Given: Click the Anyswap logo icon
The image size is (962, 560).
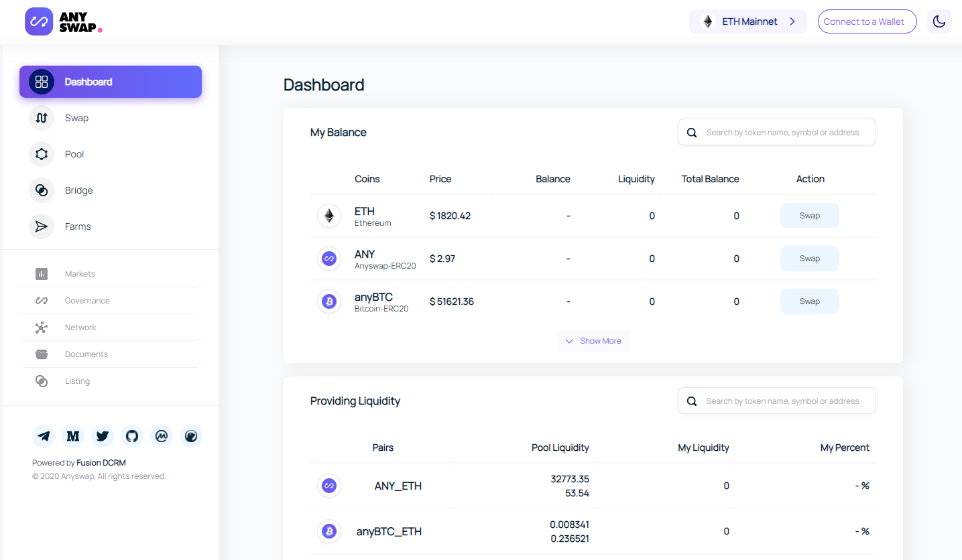Looking at the screenshot, I should (x=39, y=21).
